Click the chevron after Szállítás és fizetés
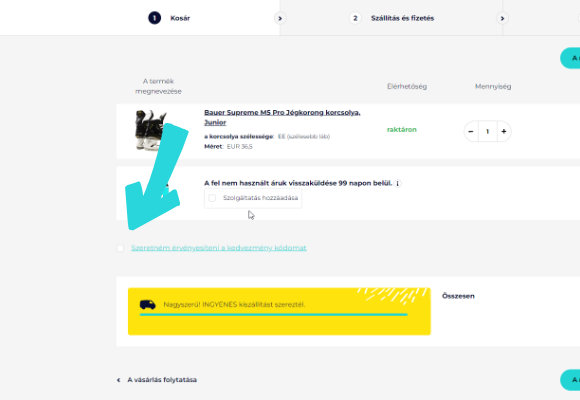This screenshot has width=580, height=400. coord(502,18)
